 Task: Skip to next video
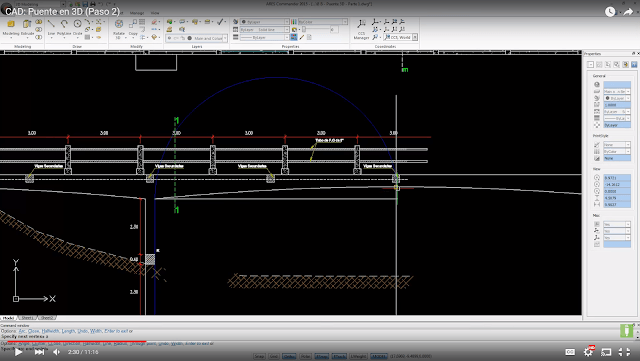click(x=39, y=352)
